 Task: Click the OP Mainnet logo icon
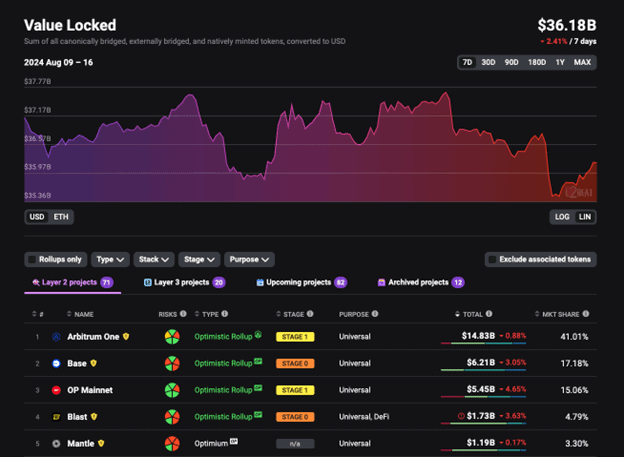point(56,390)
